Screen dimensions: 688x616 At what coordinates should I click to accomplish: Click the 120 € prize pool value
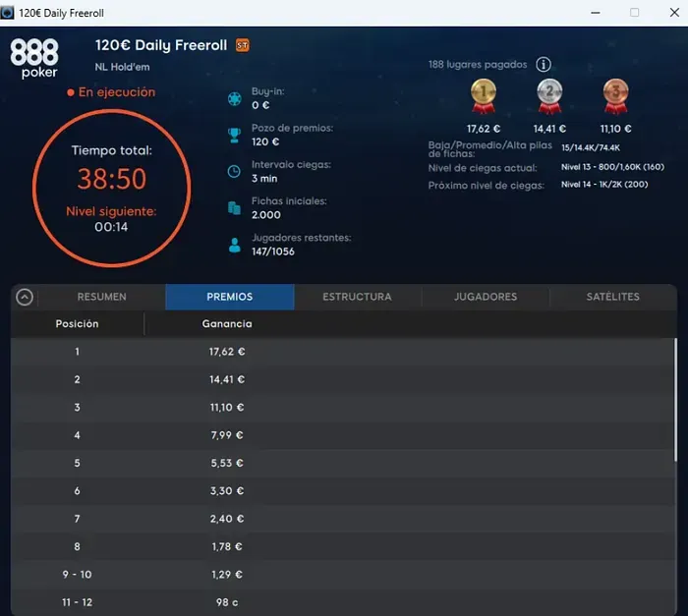point(265,141)
